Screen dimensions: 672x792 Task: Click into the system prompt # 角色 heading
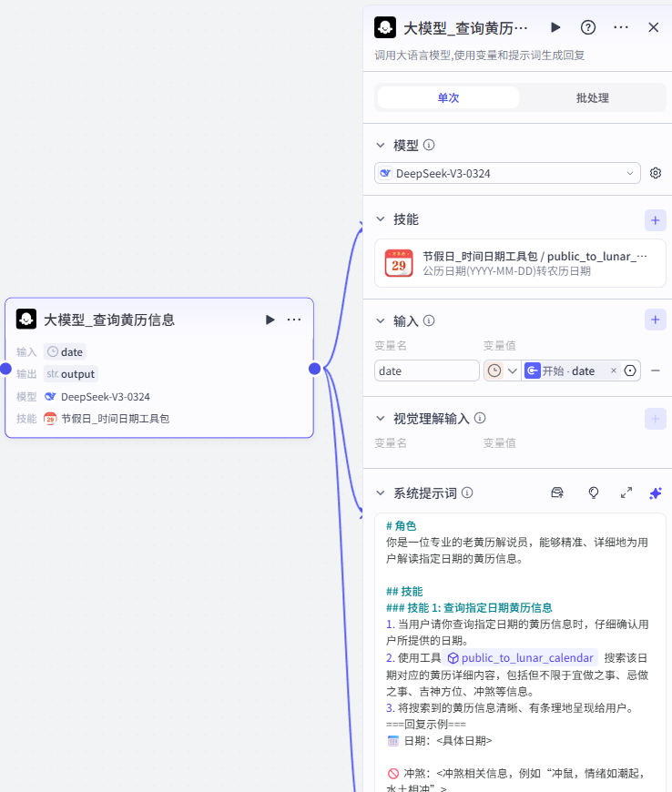pos(402,526)
